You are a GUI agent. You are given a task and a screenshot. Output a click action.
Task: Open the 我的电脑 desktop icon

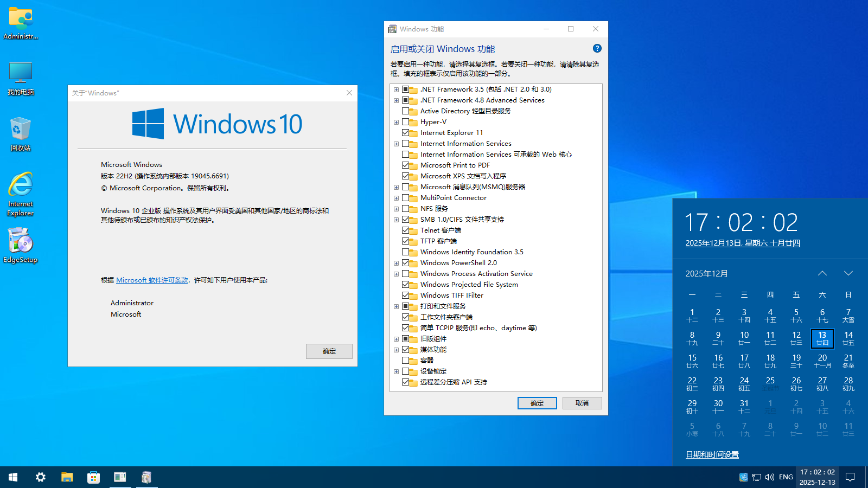pos(21,79)
